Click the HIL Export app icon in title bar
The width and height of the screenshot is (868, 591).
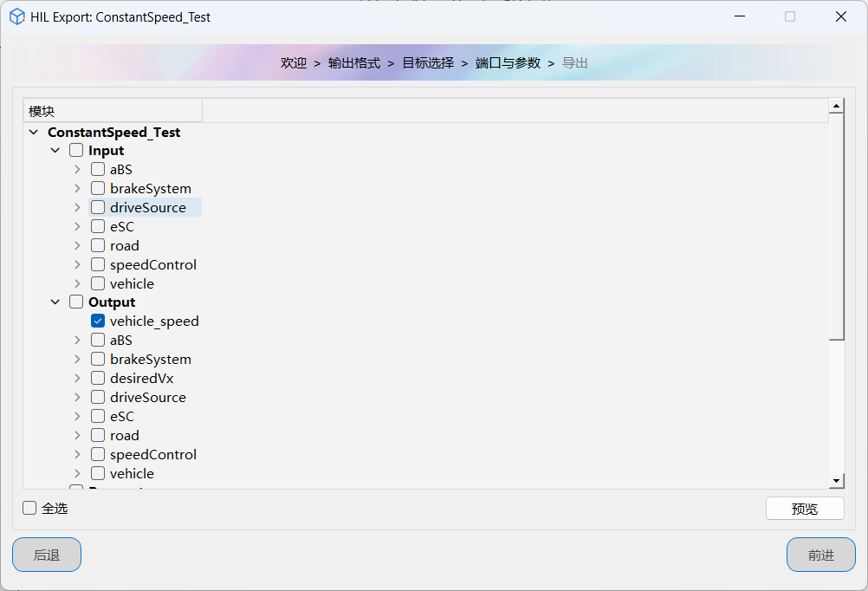pos(16,16)
